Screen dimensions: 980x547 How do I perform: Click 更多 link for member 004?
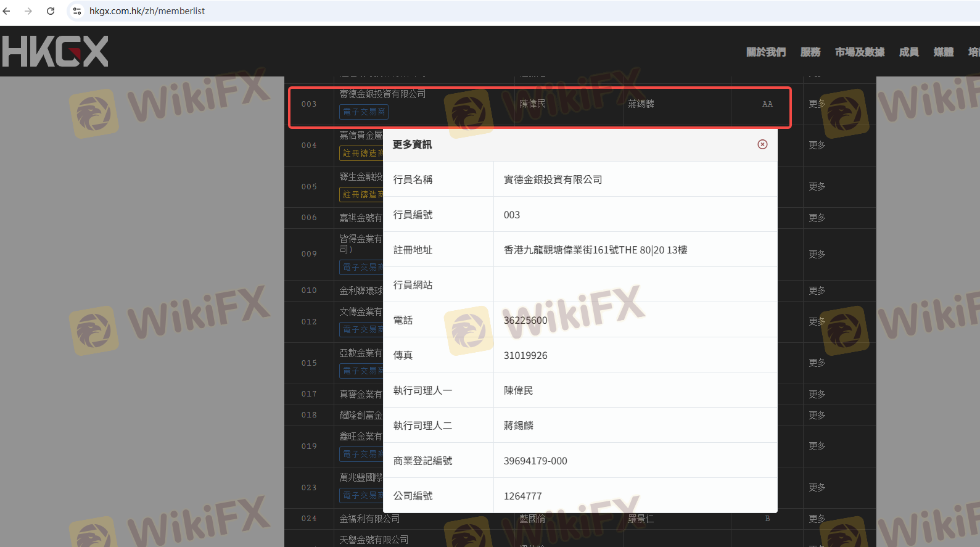point(817,145)
